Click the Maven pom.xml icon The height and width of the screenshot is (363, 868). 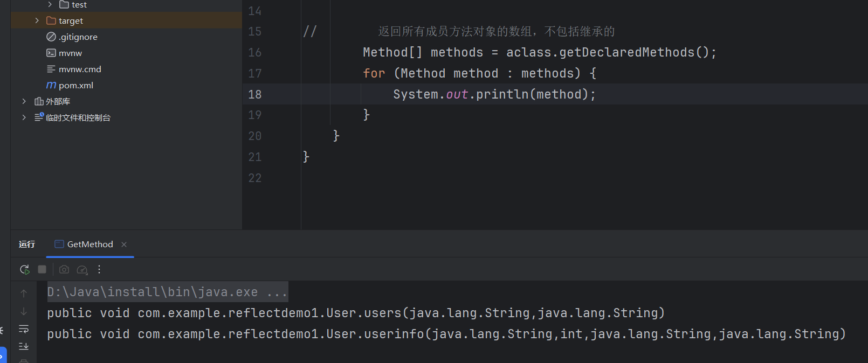51,85
